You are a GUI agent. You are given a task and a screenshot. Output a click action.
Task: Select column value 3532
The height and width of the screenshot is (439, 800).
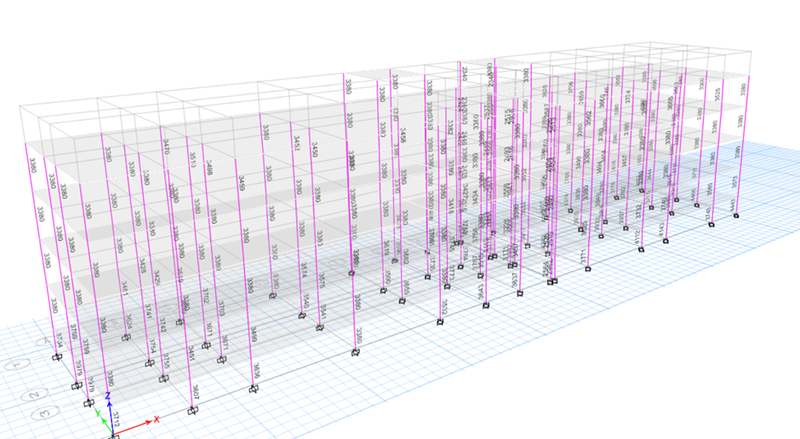click(x=444, y=308)
